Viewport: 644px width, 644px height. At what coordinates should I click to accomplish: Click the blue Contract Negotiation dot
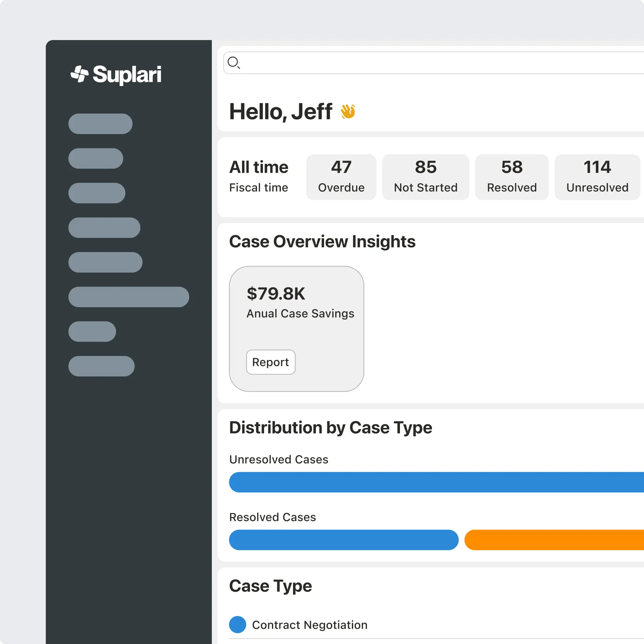tap(238, 625)
